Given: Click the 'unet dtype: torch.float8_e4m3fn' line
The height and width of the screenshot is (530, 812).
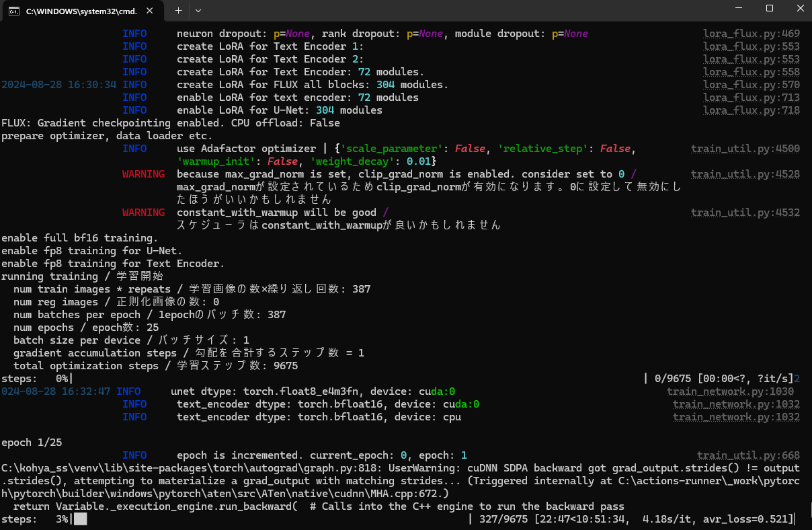Looking at the screenshot, I should click(x=313, y=391).
